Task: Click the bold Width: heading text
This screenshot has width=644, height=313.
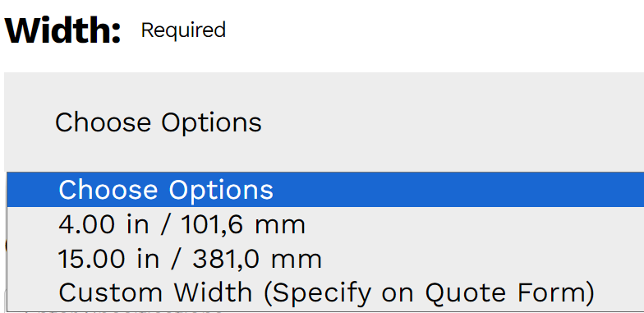Action: (x=62, y=30)
